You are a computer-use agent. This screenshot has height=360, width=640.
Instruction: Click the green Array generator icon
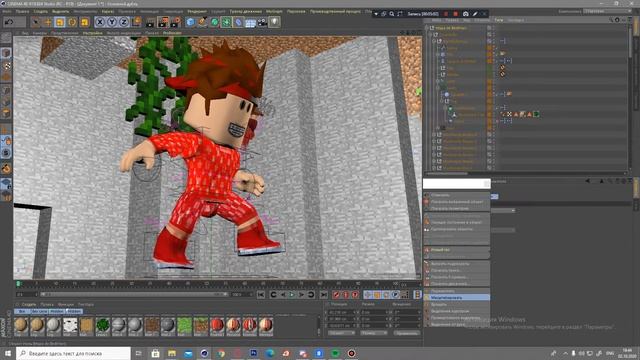point(226,22)
